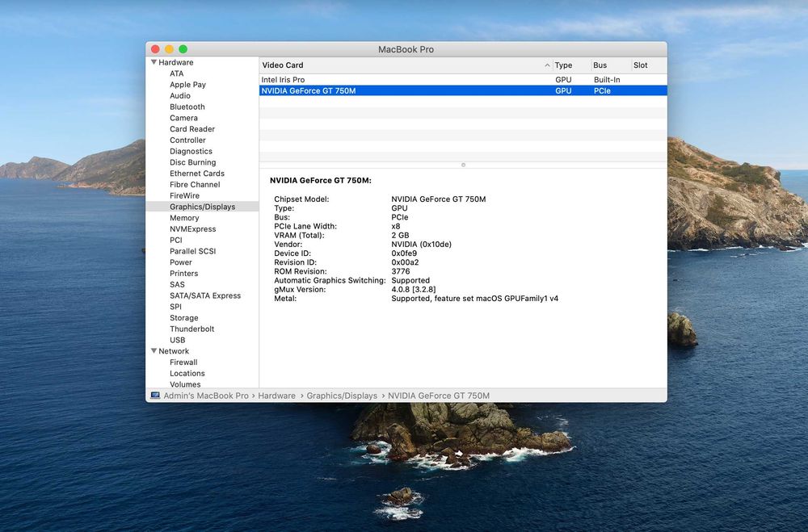Click the Automatic Graphics Switching value
The image size is (808, 532).
[x=410, y=281]
